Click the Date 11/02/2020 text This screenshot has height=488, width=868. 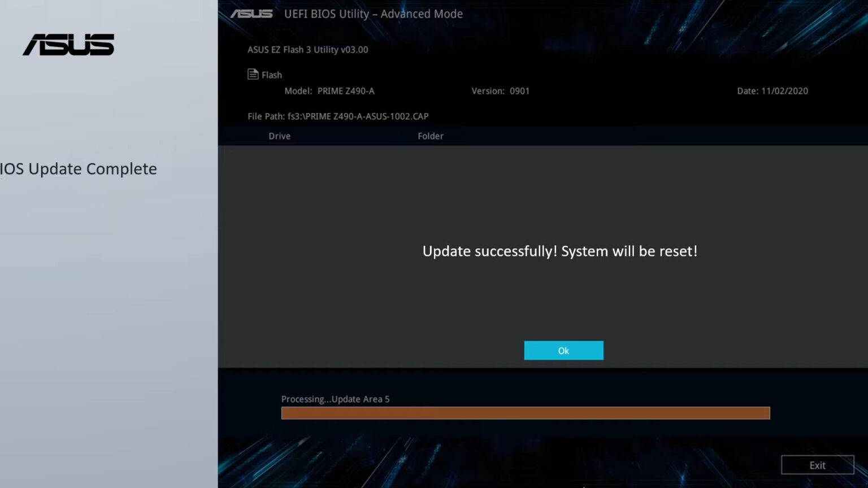click(772, 91)
